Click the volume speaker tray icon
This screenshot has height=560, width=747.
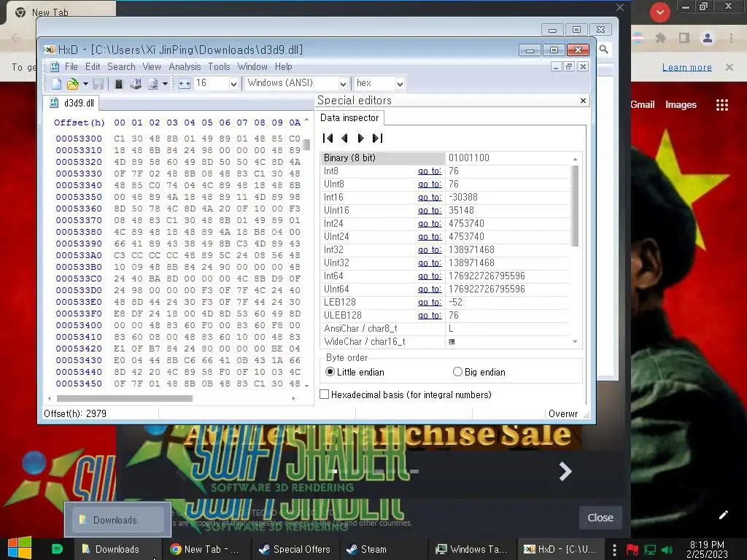pyautogui.click(x=667, y=550)
